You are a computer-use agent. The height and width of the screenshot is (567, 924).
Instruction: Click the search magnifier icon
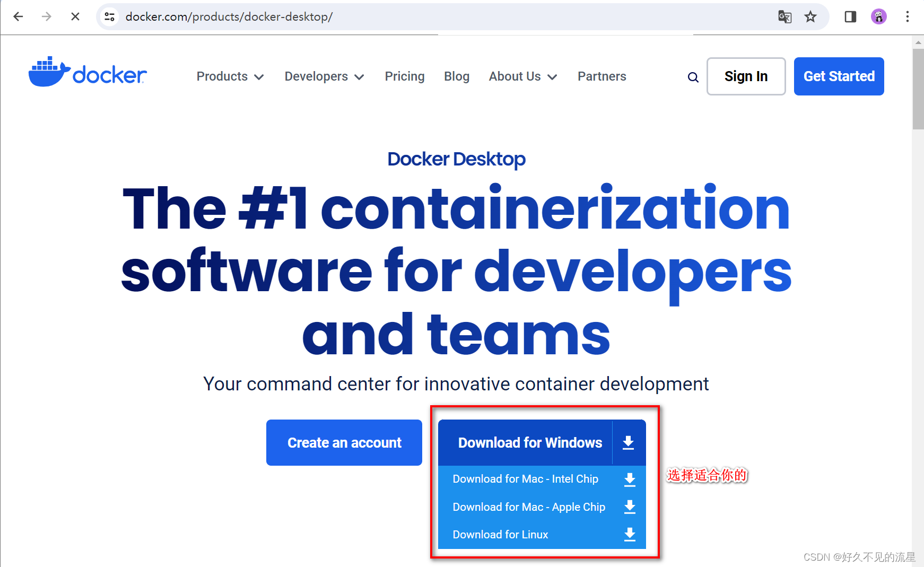[693, 77]
